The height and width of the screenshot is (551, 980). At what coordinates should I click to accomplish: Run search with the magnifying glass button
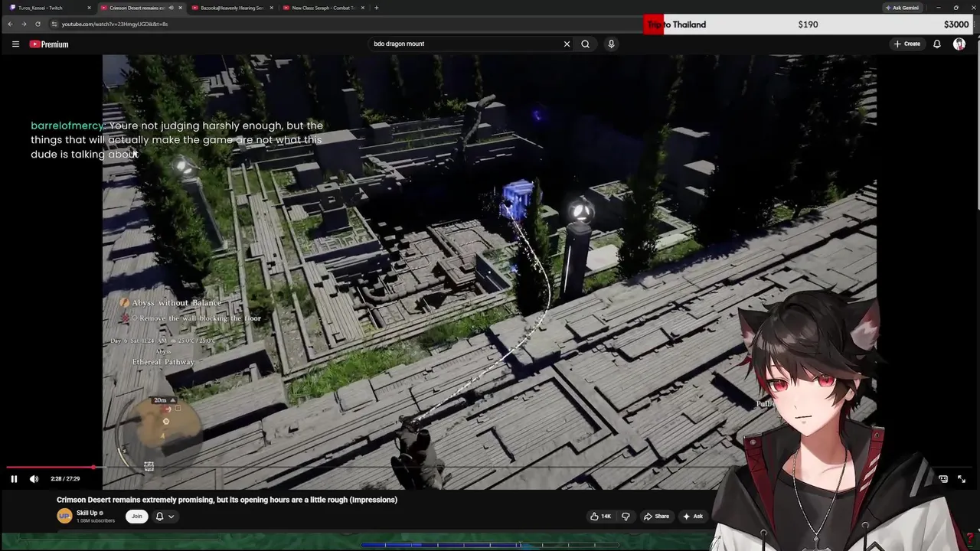[585, 44]
